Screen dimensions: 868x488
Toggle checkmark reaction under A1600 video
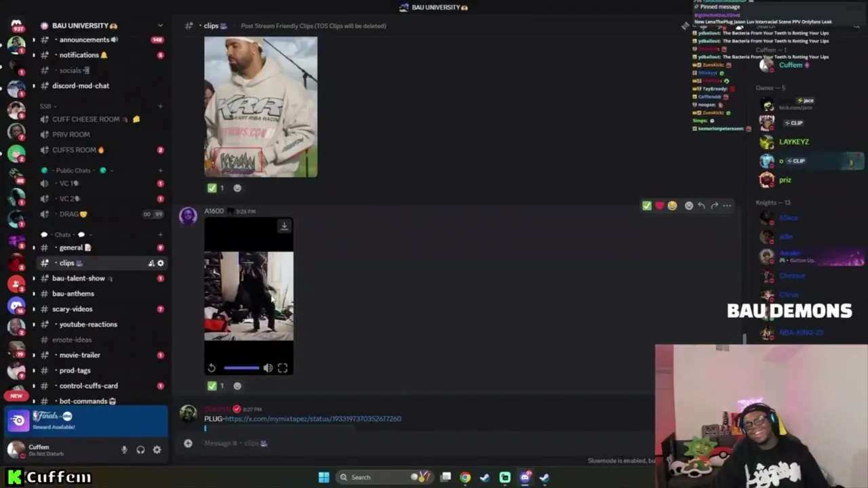coord(216,386)
